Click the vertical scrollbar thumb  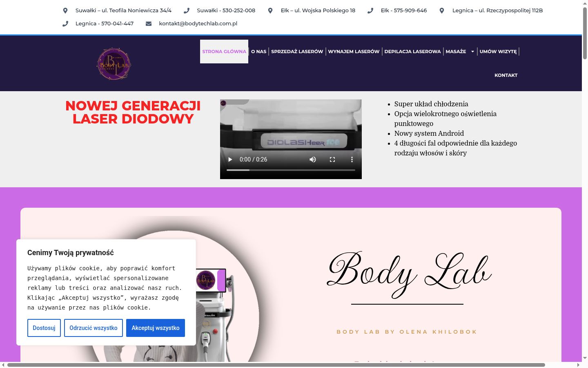pos(585,34)
